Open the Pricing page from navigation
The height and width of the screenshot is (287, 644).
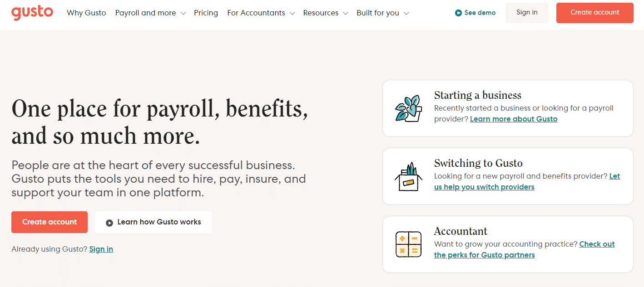click(206, 13)
